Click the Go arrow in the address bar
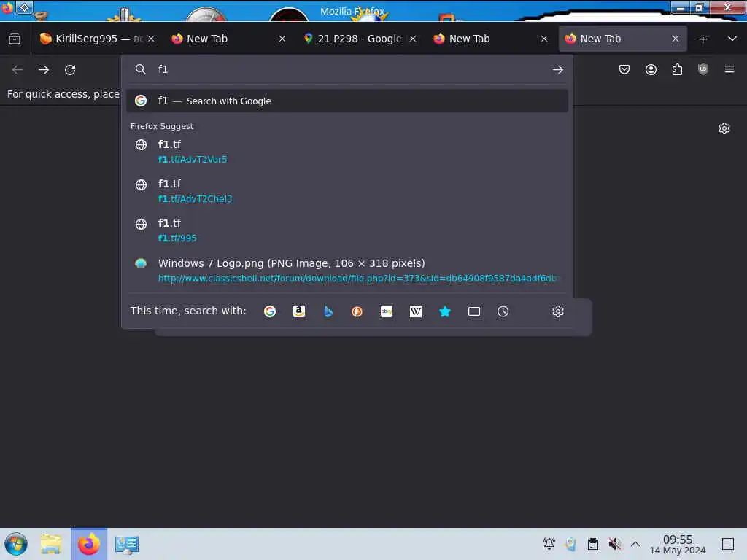Viewport: 747px width, 560px height. 558,70
